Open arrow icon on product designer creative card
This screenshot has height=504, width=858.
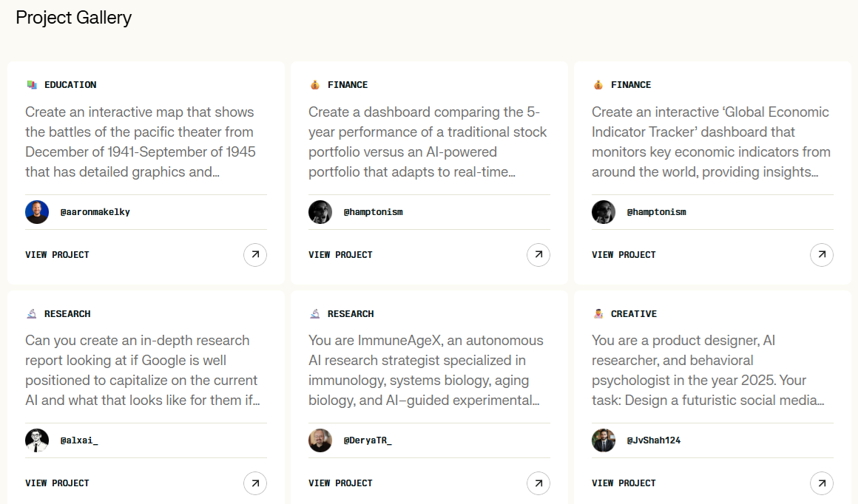pyautogui.click(x=822, y=483)
